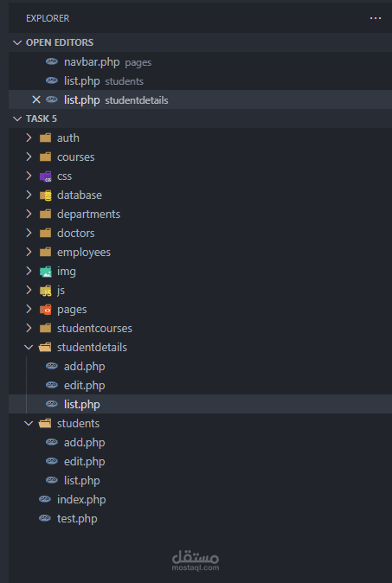Collapse the OPEN EDITORS section
Image resolution: width=392 pixels, height=583 pixels.
point(16,42)
